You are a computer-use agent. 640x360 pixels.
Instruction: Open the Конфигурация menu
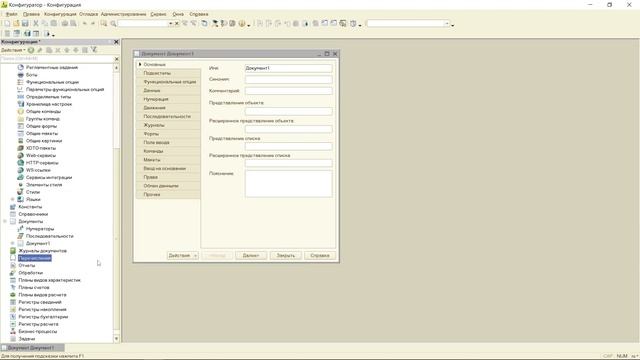click(60, 14)
